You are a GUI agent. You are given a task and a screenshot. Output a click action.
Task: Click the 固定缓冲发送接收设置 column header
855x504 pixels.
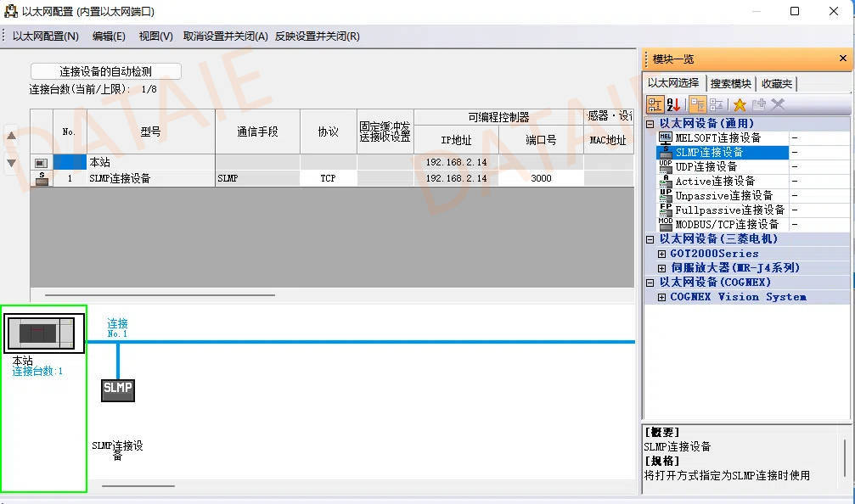[x=385, y=132]
